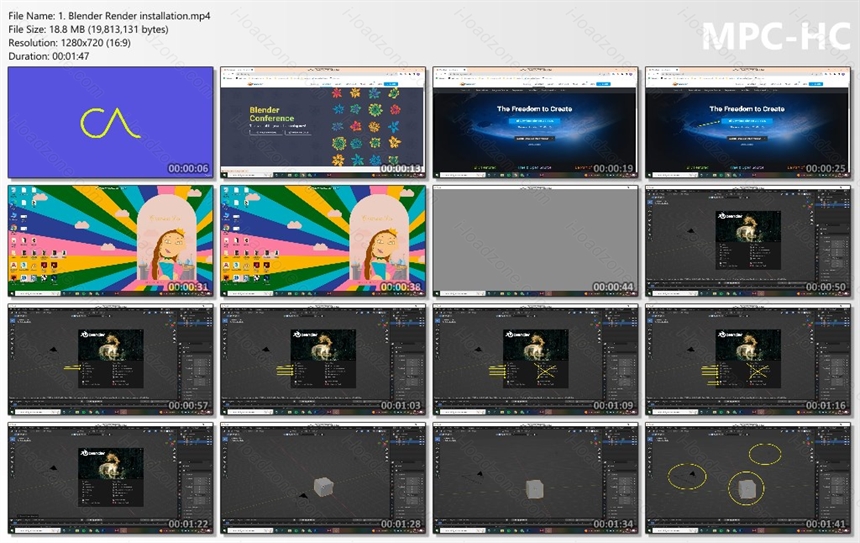Select the camera object in the 00:01:34 frame

480,473
